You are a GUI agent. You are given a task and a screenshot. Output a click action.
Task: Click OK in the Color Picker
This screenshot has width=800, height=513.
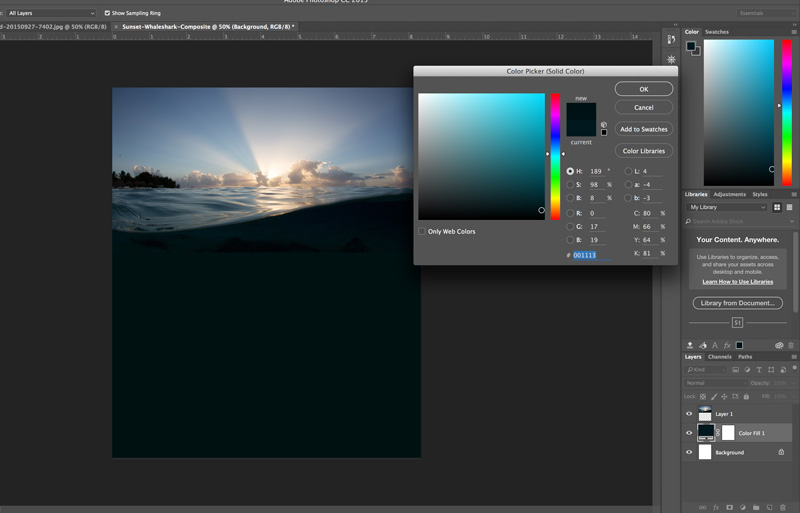[643, 89]
